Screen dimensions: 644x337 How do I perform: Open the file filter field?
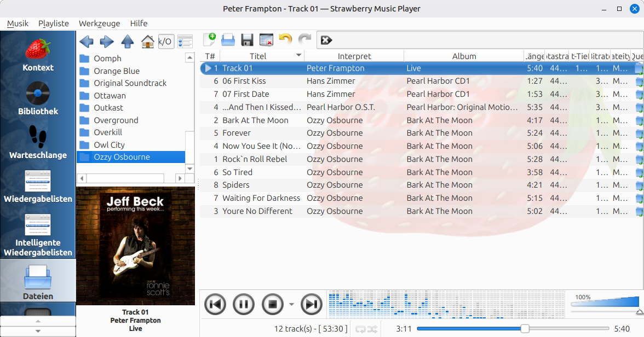click(166, 42)
